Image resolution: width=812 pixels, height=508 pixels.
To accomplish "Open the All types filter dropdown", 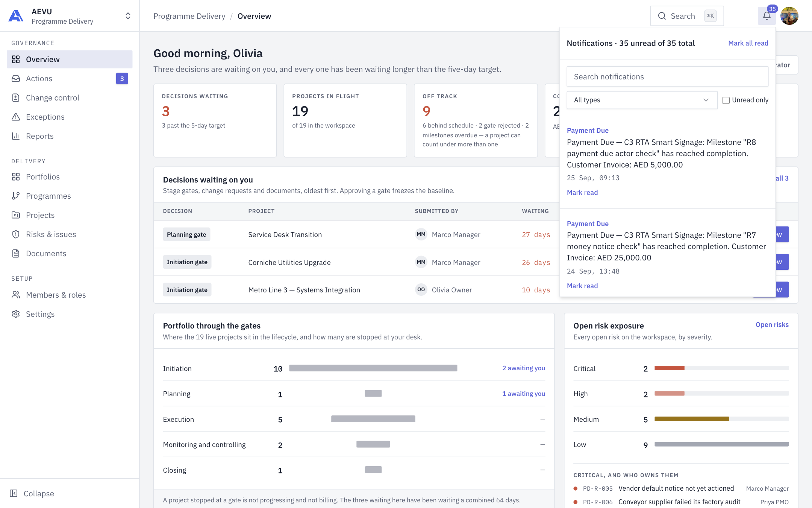I will (x=642, y=100).
